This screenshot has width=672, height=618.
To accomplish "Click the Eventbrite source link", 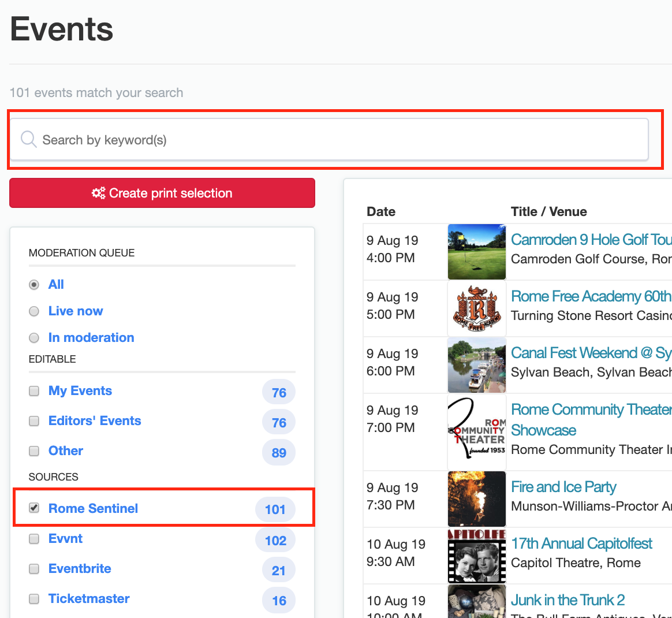I will point(80,568).
